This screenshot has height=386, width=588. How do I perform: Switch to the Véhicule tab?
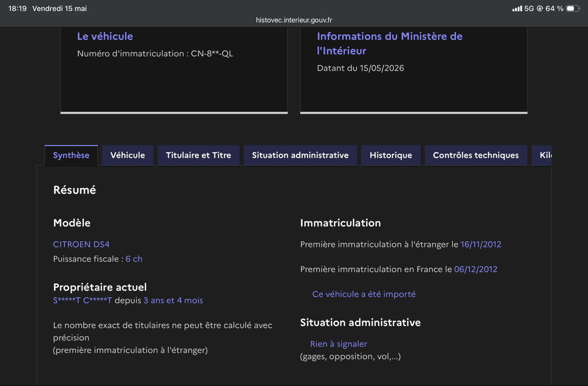tap(127, 155)
